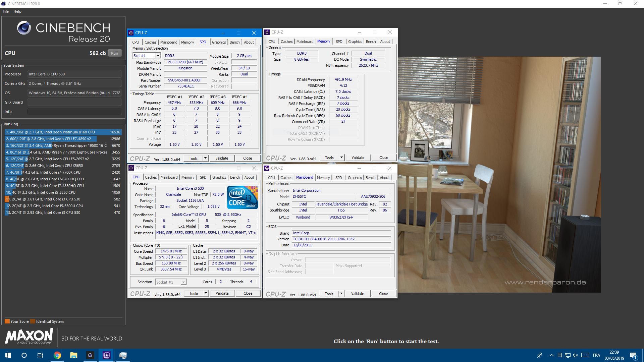This screenshot has width=644, height=362.
Task: Select ranking row Intel Xeon Platinum 8168
Action: click(x=63, y=132)
